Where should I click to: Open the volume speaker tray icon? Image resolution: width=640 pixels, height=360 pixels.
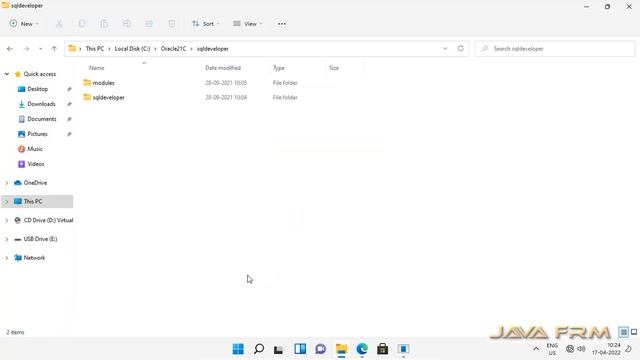coord(581,349)
